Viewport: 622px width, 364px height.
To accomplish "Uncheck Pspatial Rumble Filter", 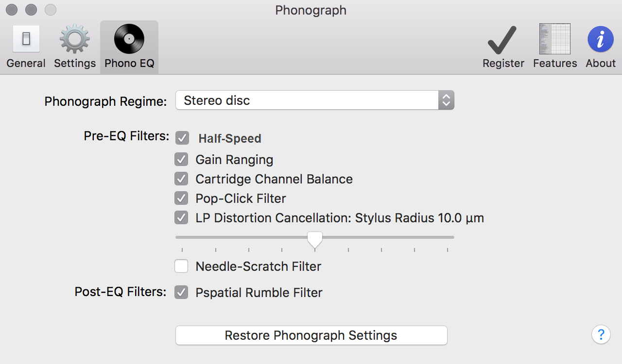I will [181, 292].
